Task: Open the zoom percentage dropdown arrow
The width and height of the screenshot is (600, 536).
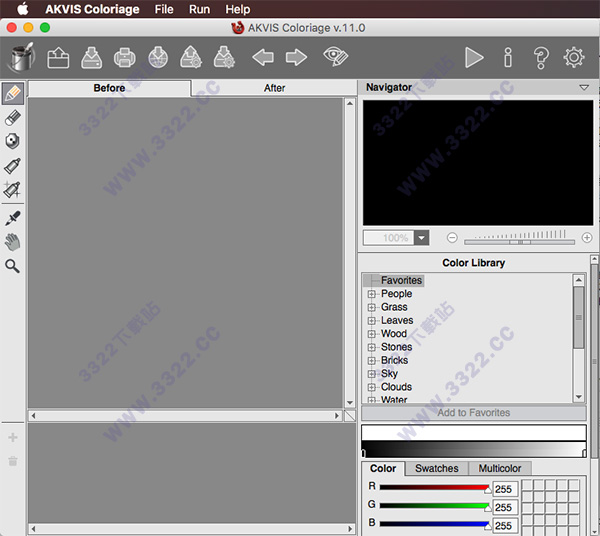Action: pos(421,238)
